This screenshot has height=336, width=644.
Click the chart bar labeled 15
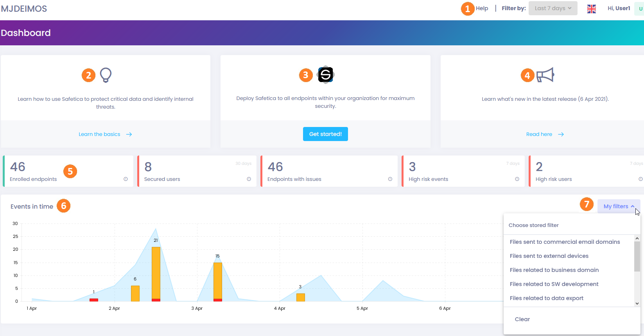(x=218, y=282)
